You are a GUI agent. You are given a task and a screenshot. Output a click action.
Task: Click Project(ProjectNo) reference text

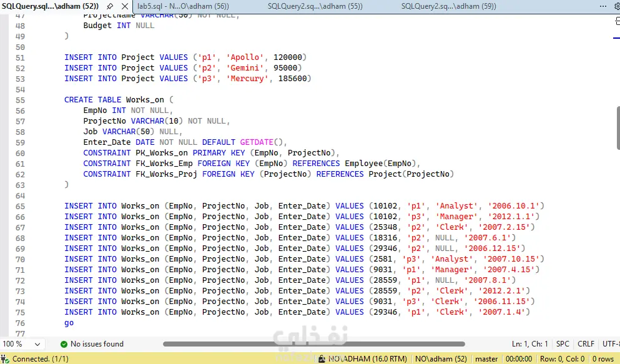[x=411, y=174]
